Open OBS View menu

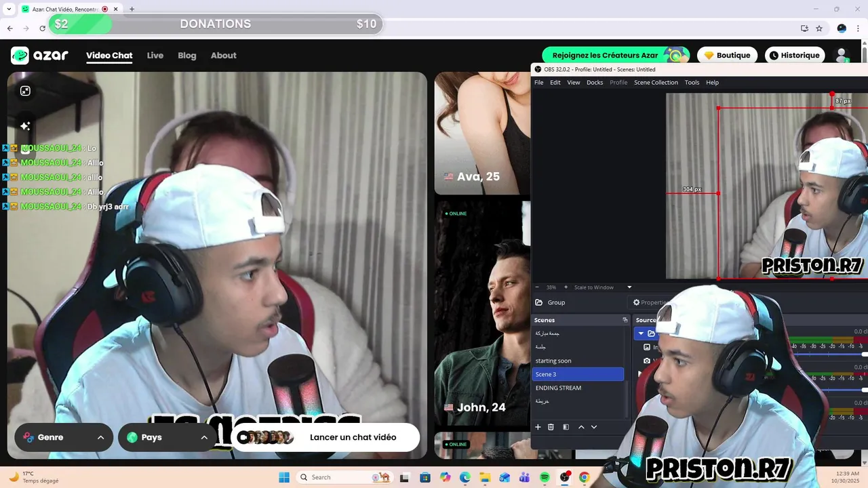tap(573, 83)
